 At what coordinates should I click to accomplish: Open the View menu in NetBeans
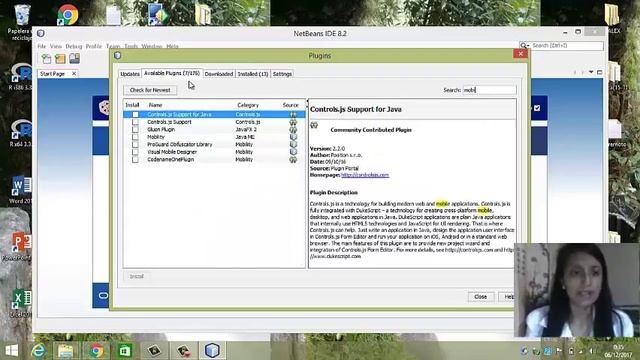[56, 46]
